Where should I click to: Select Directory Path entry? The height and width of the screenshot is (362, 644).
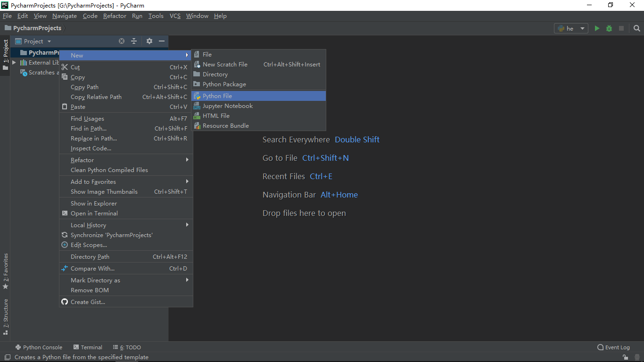126,256
